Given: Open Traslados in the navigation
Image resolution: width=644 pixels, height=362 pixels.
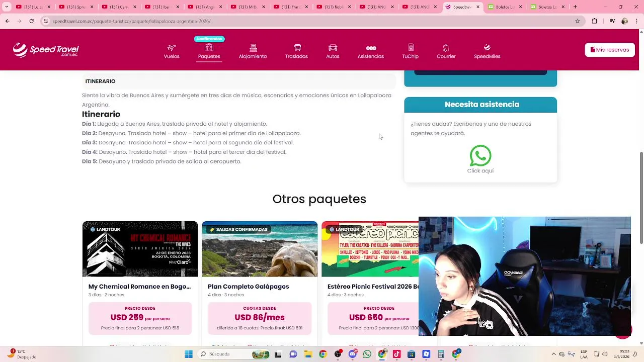Looking at the screenshot, I should pyautogui.click(x=296, y=51).
